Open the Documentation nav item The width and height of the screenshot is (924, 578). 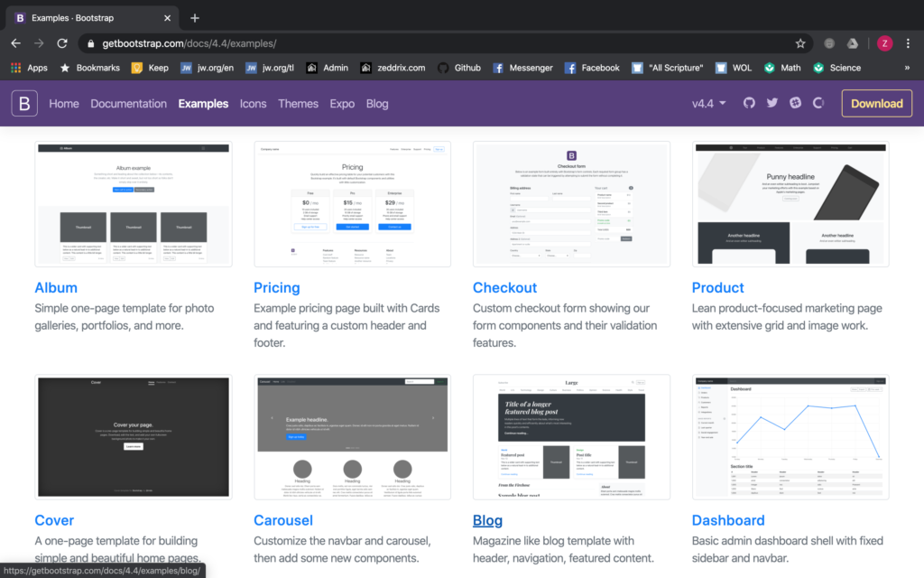(x=128, y=104)
